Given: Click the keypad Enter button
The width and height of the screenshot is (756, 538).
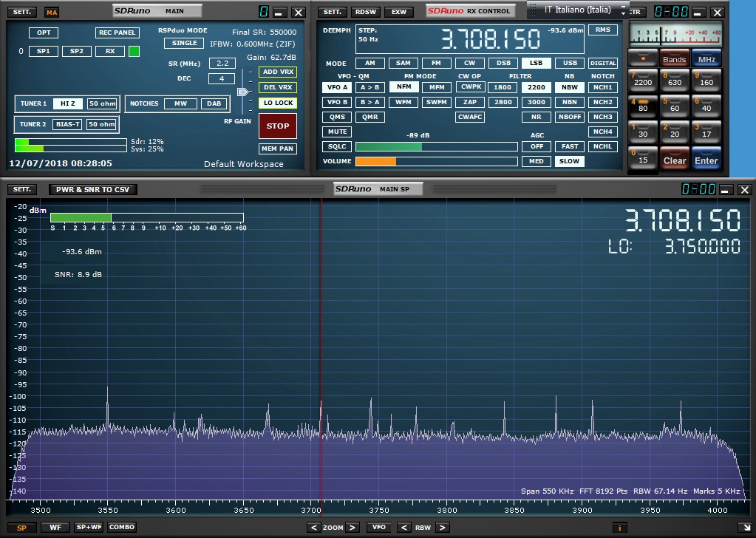Looking at the screenshot, I should 706,159.
